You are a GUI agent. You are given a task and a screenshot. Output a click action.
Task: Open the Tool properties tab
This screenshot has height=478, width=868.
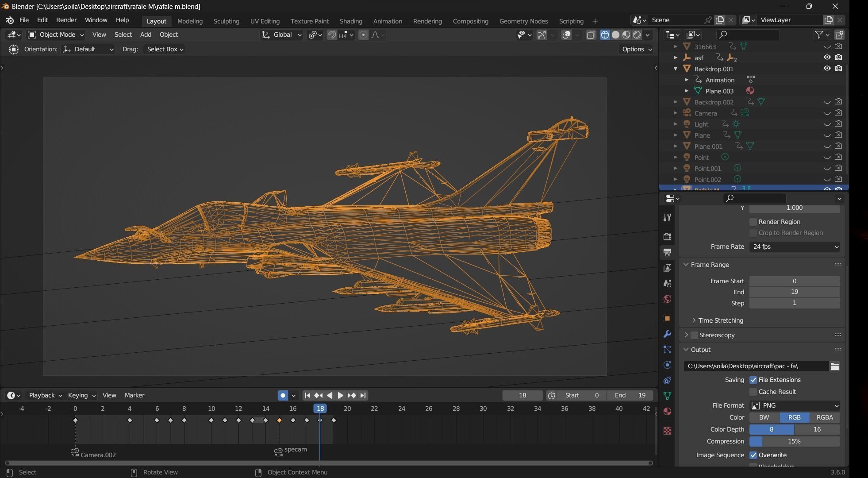click(x=667, y=218)
